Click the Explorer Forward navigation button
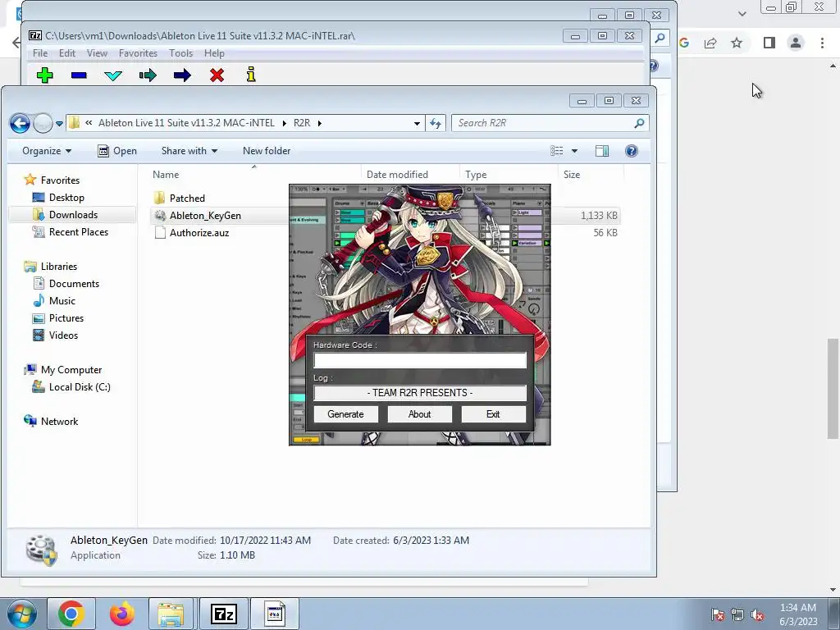 click(43, 124)
